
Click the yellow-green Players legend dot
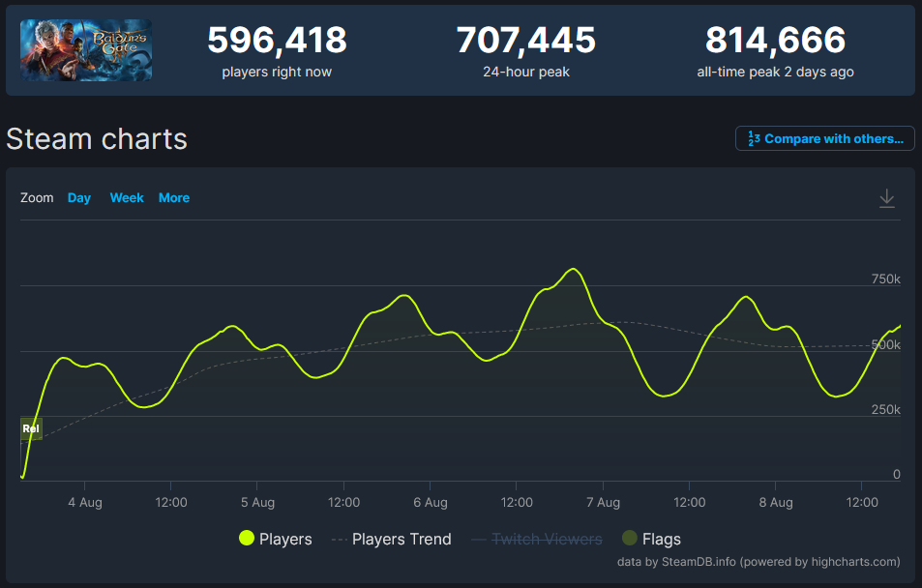click(x=247, y=538)
